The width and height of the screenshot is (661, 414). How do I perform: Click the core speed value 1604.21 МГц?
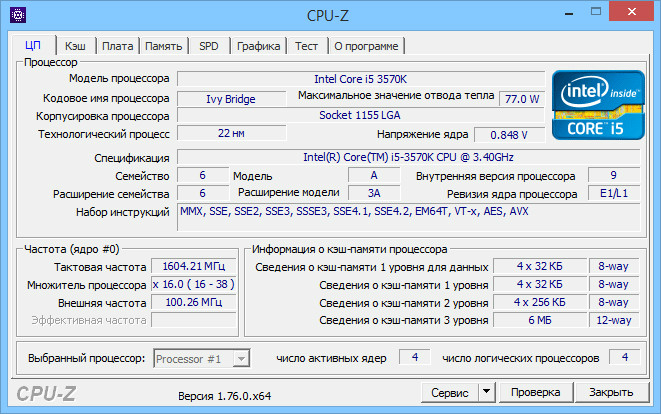pyautogui.click(x=194, y=266)
